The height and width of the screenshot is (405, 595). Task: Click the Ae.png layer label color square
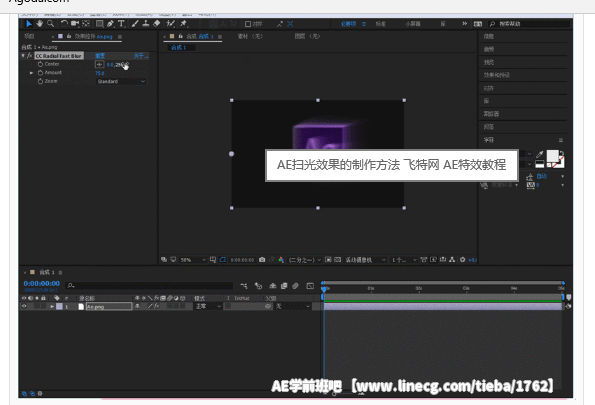60,306
